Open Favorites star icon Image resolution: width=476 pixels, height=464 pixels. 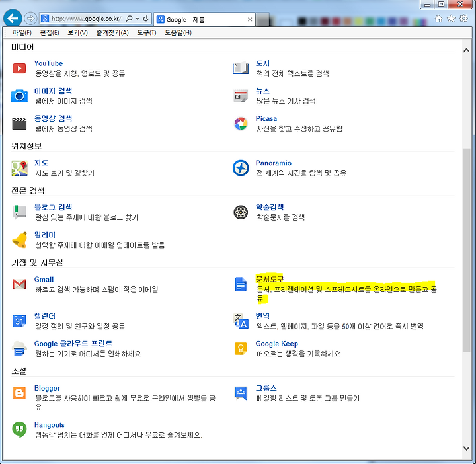(x=451, y=19)
